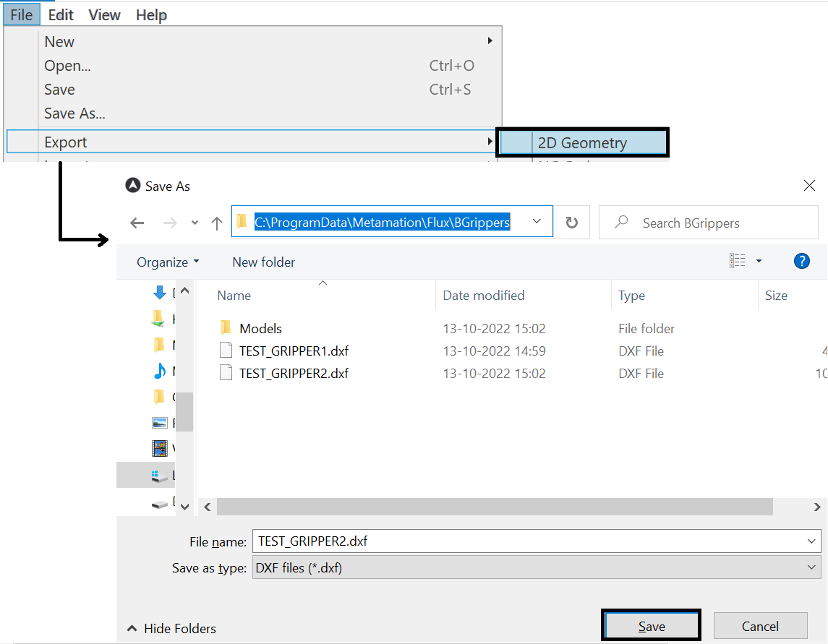Expand the File name history dropdown
The width and height of the screenshot is (828, 644).
coord(811,541)
